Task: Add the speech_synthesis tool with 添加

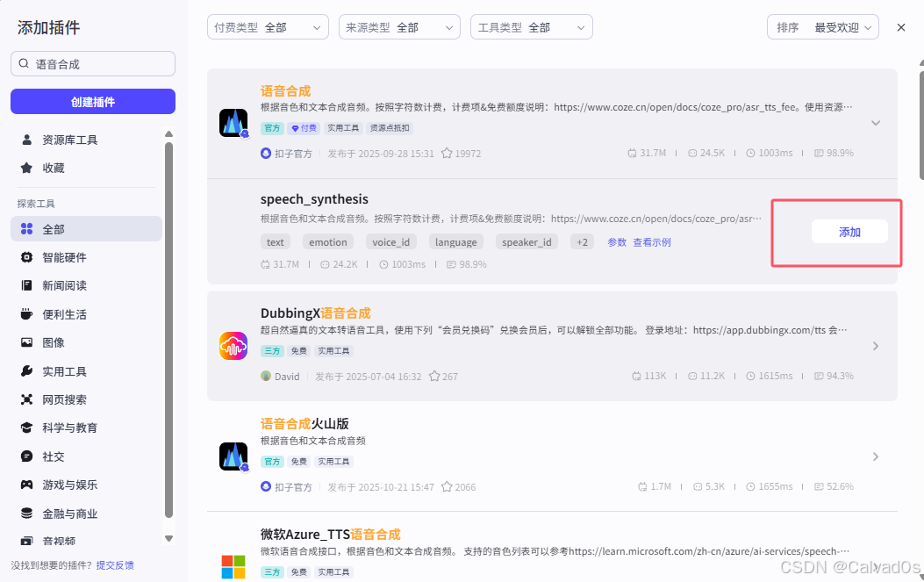Action: pos(849,232)
